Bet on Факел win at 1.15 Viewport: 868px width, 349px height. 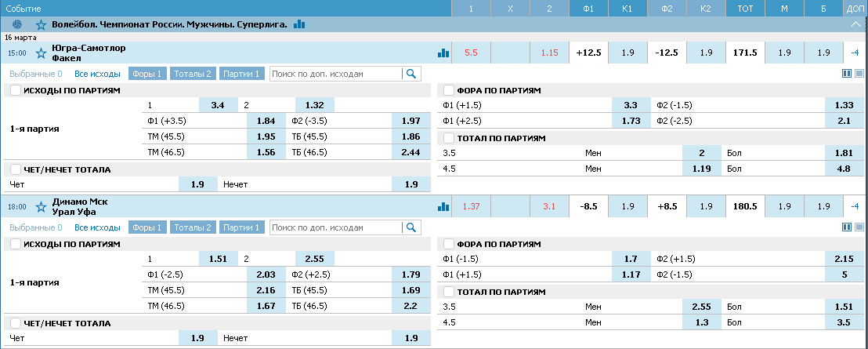549,53
